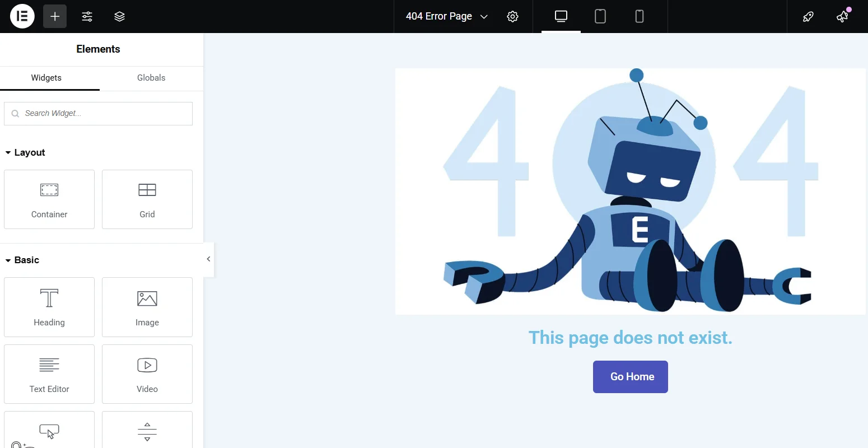868x448 pixels.
Task: Click the Search Widget input field
Action: 98,113
